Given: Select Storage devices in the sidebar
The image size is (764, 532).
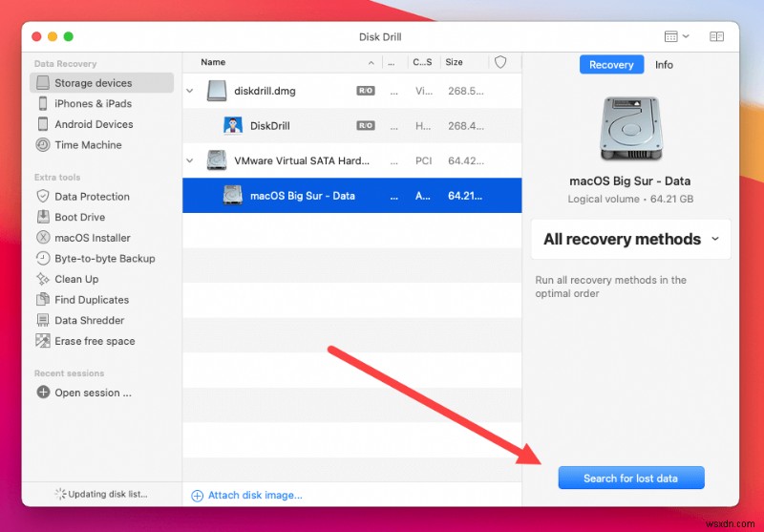Looking at the screenshot, I should (x=101, y=83).
